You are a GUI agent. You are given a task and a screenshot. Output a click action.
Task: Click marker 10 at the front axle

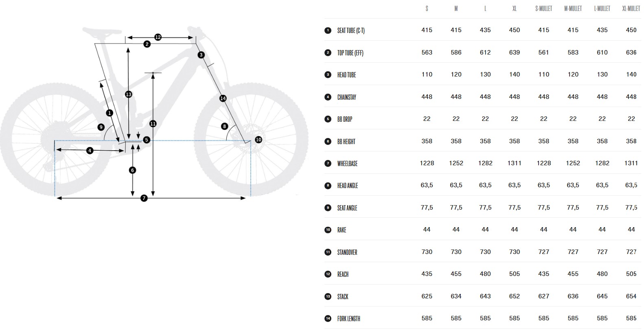click(258, 140)
